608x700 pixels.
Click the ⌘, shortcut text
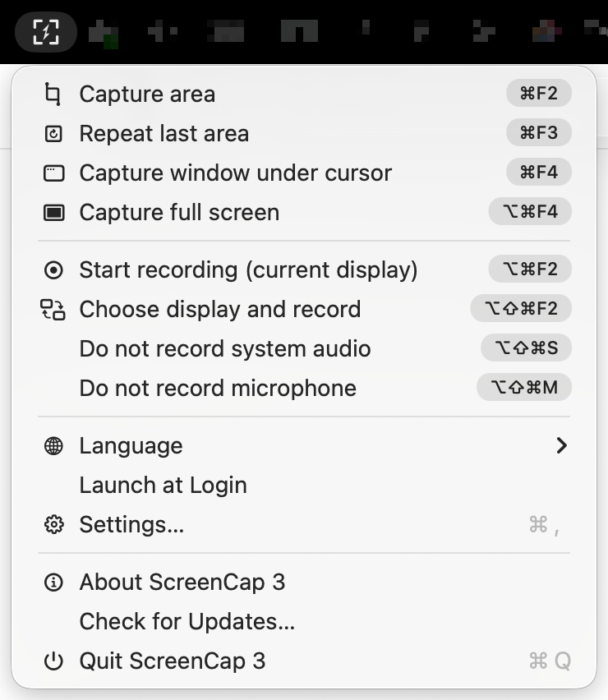[x=544, y=525]
